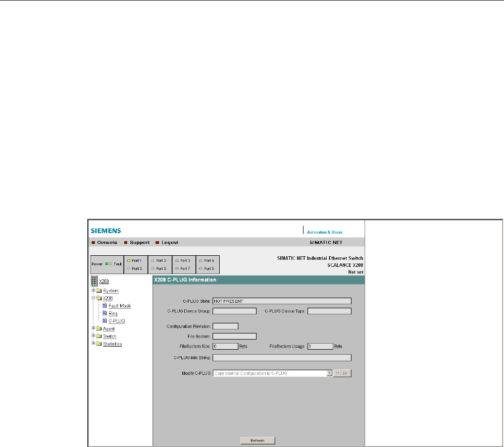Click the Power LED indicator

coord(107,264)
